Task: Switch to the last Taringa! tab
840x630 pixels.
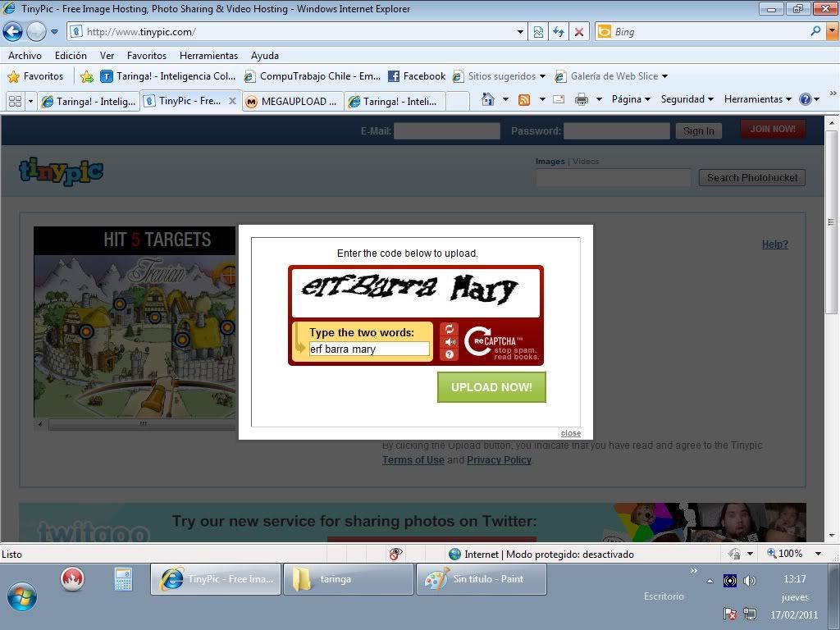Action: (395, 101)
